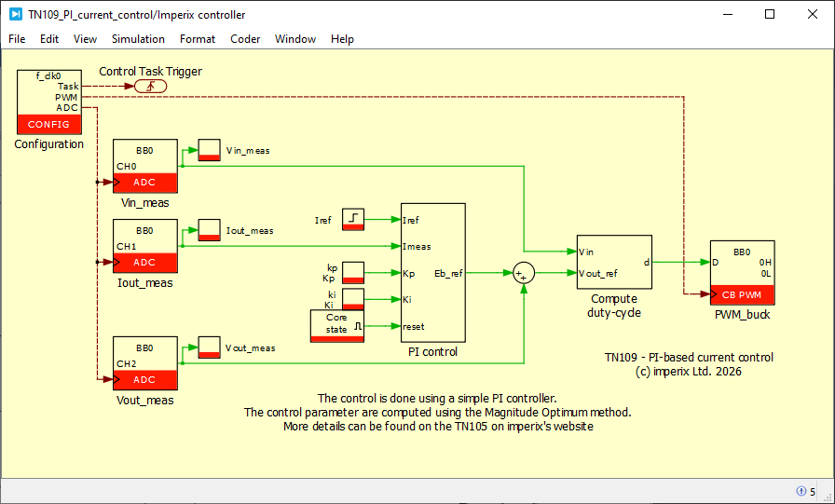Select the Vout_meas probe block

(x=210, y=347)
